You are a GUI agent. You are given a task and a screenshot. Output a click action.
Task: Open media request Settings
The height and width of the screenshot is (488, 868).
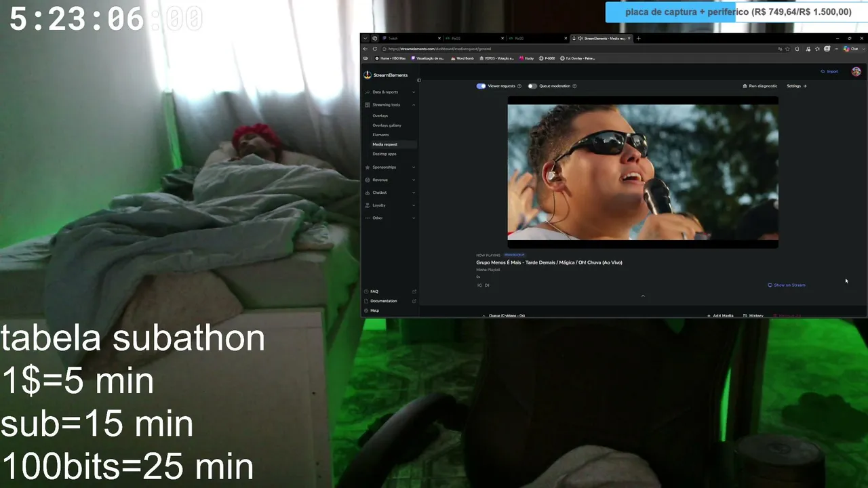[796, 86]
